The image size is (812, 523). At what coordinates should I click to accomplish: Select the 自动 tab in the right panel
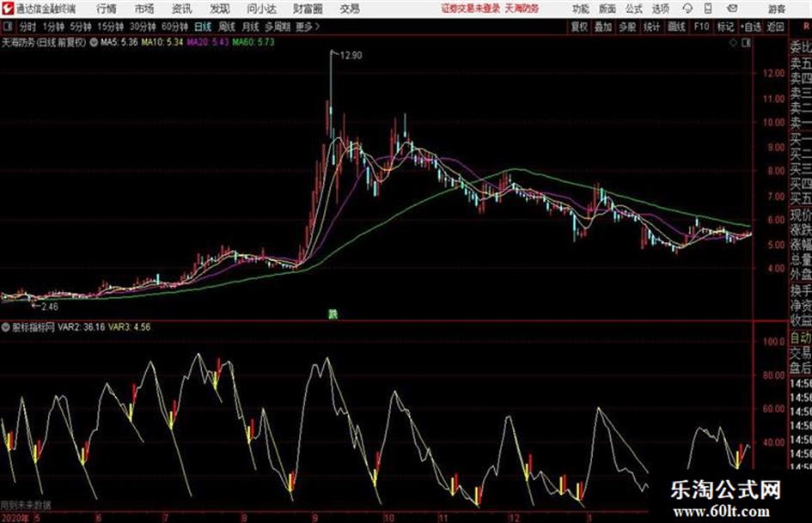click(801, 338)
